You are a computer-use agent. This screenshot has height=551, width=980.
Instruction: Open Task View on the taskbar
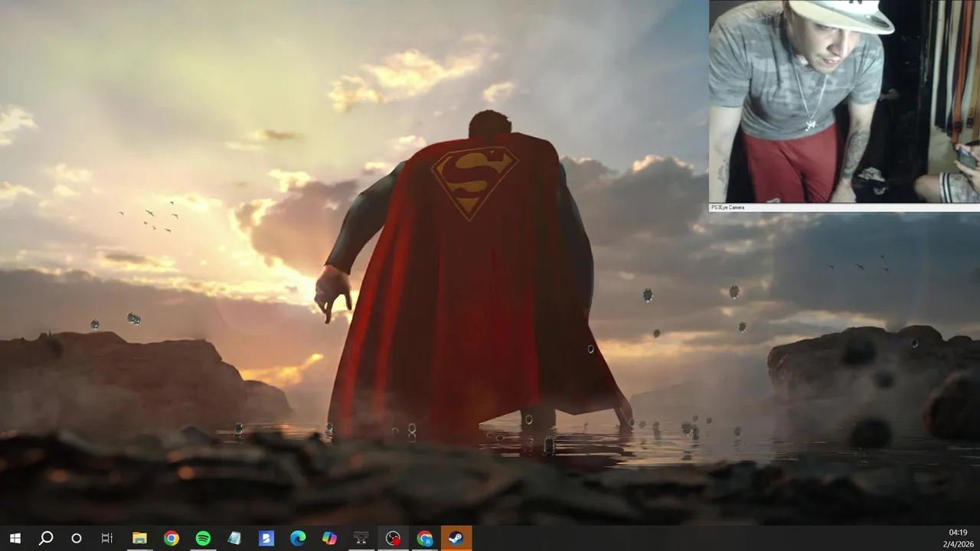[x=107, y=539]
